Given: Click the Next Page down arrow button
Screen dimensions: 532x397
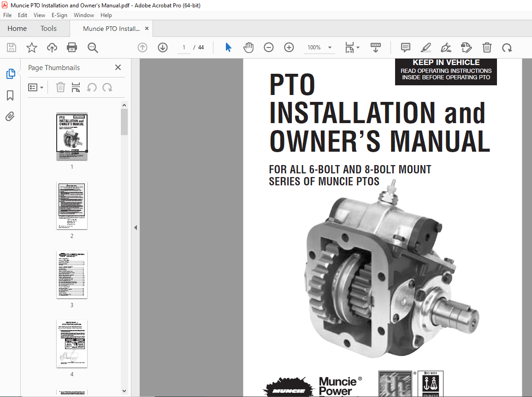Looking at the screenshot, I should (x=163, y=47).
